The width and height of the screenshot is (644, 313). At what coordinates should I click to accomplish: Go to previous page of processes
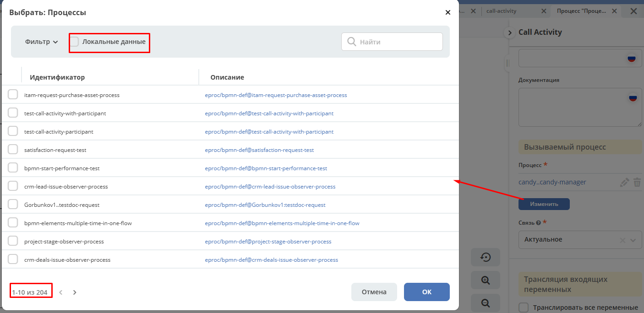(60, 292)
